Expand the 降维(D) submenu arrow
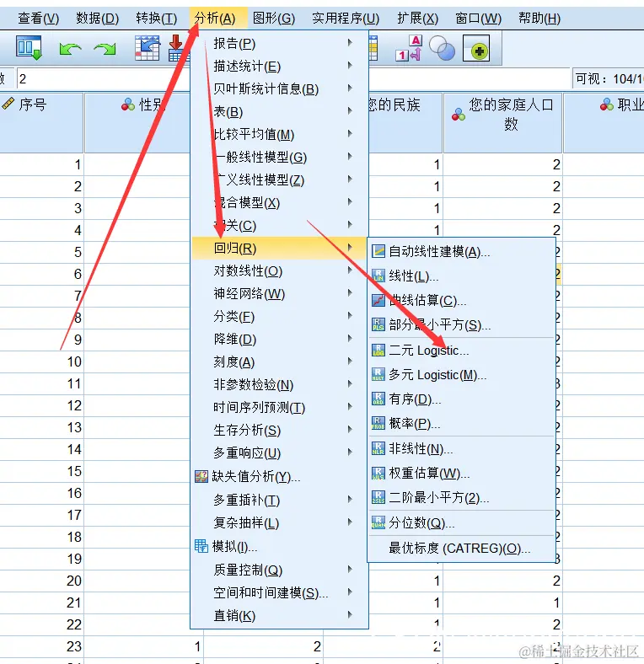This screenshot has width=644, height=664. point(350,339)
